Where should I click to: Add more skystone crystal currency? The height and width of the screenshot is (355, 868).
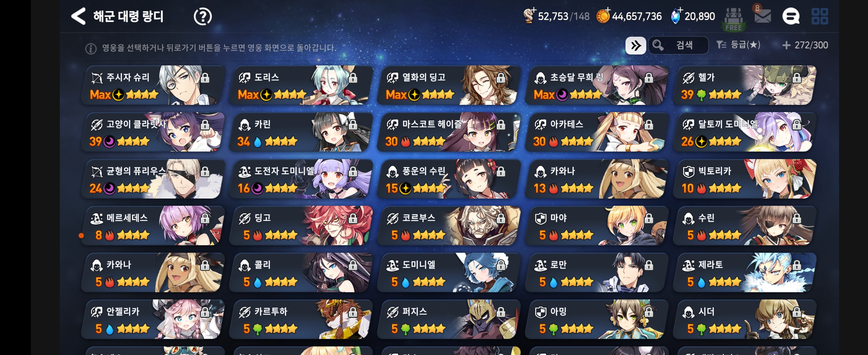(x=676, y=15)
